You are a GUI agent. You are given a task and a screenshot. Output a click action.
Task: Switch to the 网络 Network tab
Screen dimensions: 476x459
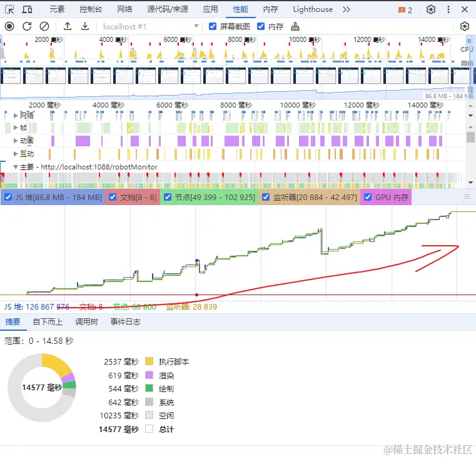124,9
